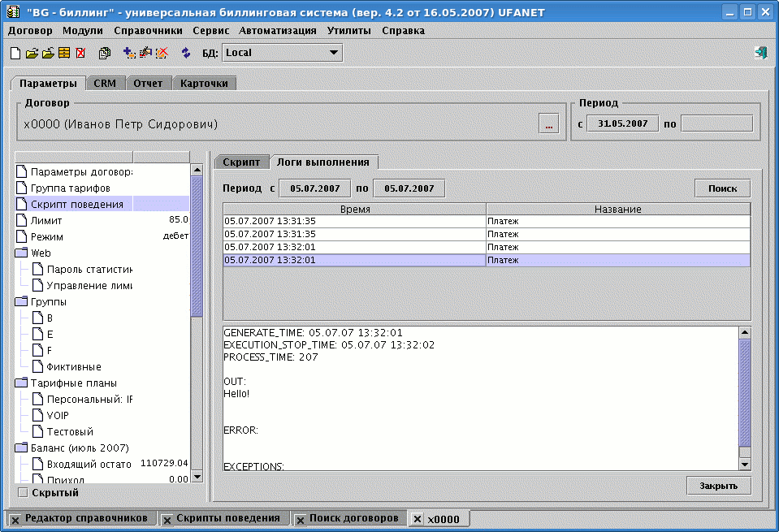Collapse the 'Группы' folder in the tree
Image resolution: width=779 pixels, height=532 pixels.
(x=21, y=301)
